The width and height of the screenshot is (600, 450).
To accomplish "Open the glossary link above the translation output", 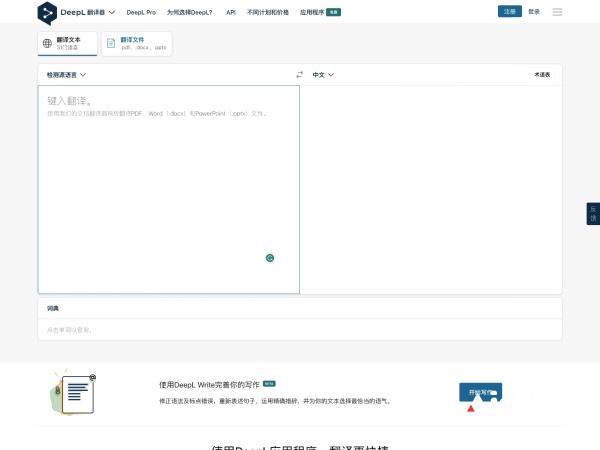I will pos(542,75).
